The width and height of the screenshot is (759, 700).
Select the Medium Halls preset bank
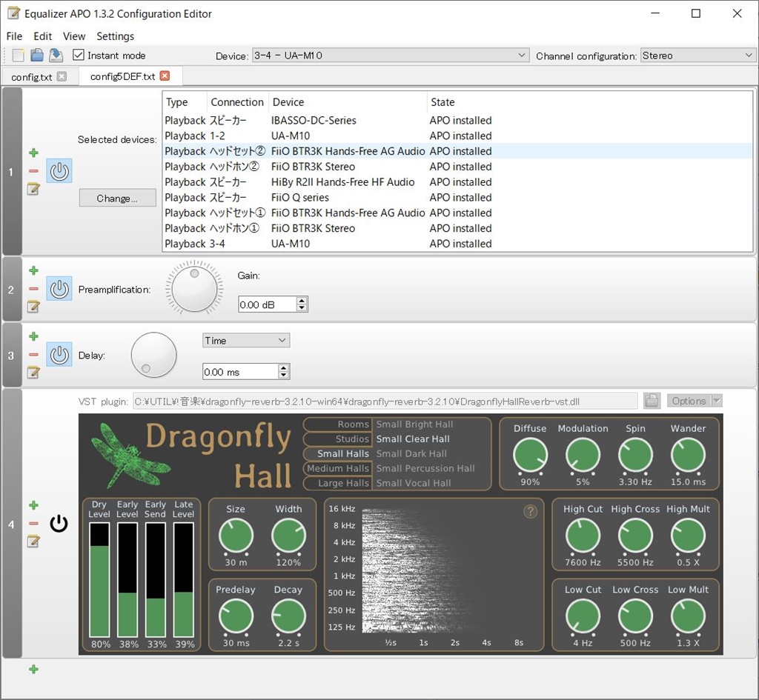coord(338,468)
